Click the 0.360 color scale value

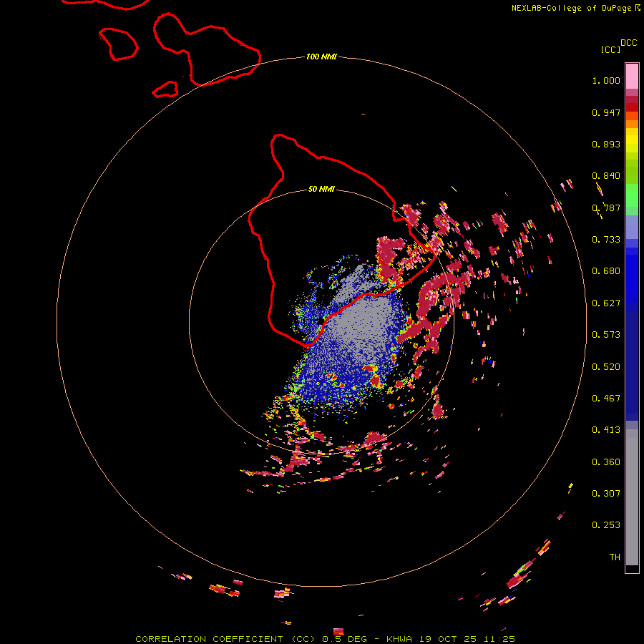[x=606, y=462]
